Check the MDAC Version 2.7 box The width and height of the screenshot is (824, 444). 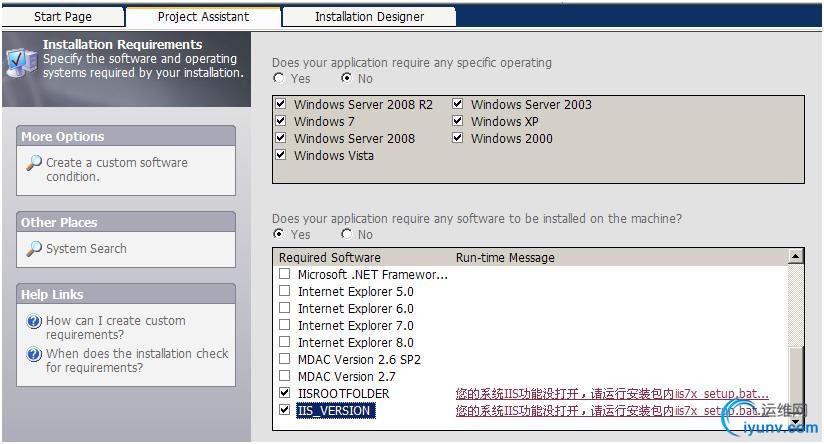pyautogui.click(x=285, y=376)
